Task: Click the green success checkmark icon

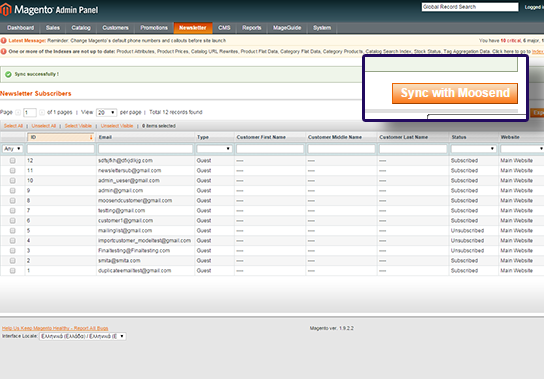Action: tap(8, 74)
